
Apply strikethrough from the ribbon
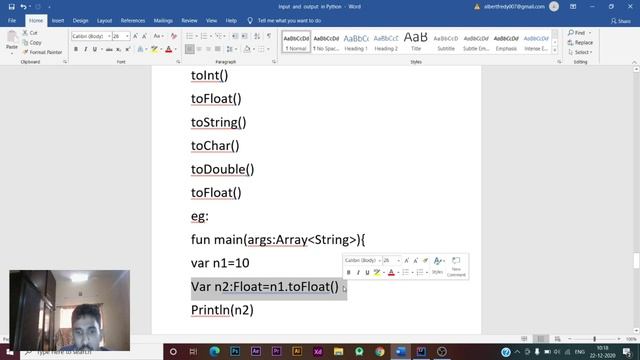pos(109,49)
